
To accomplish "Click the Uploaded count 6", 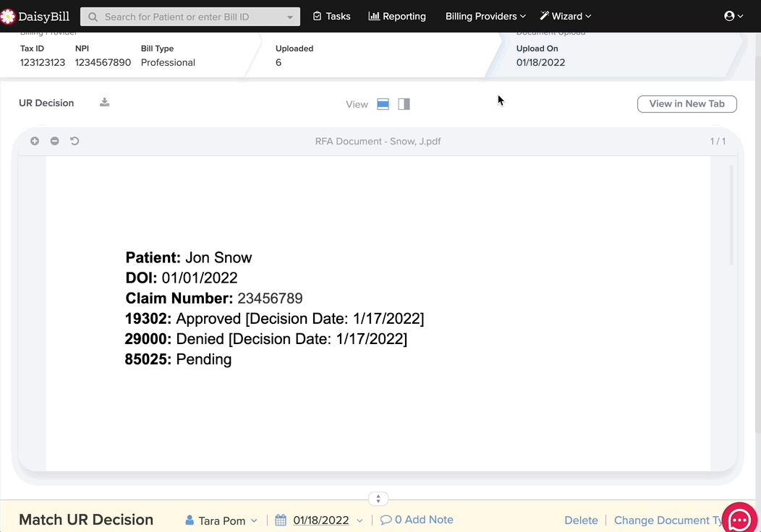I will pos(279,63).
